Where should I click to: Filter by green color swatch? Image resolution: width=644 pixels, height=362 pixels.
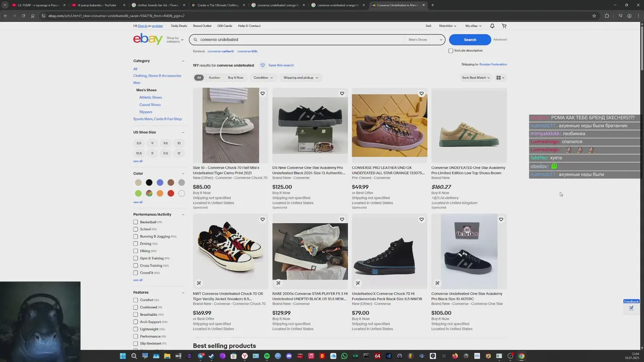(x=138, y=193)
